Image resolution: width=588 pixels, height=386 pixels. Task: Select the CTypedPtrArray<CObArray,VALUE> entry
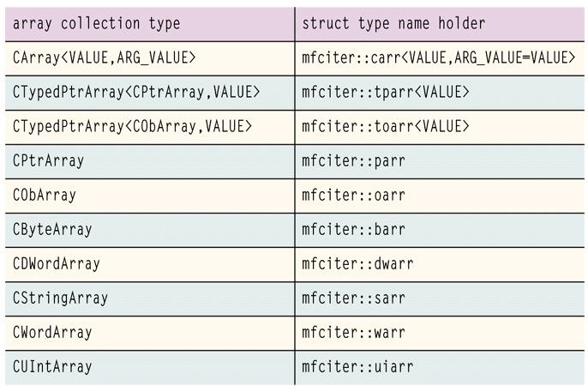point(133,126)
